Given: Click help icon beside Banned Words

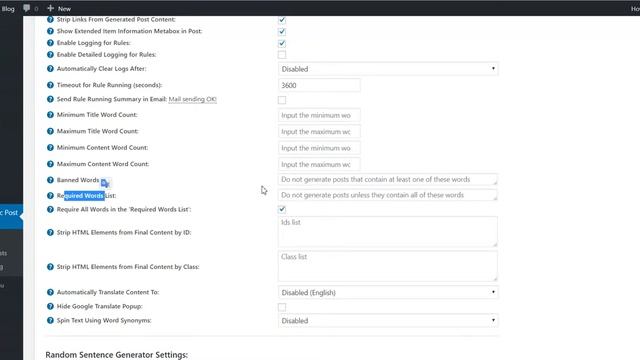Looking at the screenshot, I should point(50,180).
